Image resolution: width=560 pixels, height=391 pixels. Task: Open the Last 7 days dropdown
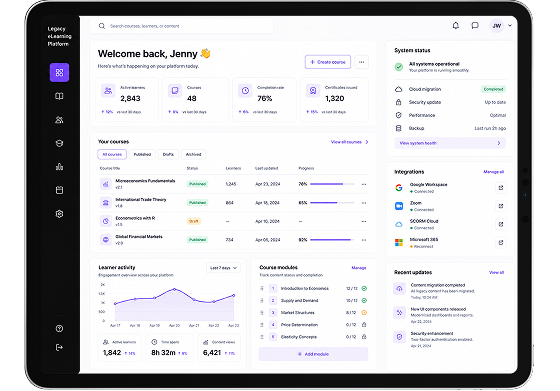coord(223,268)
